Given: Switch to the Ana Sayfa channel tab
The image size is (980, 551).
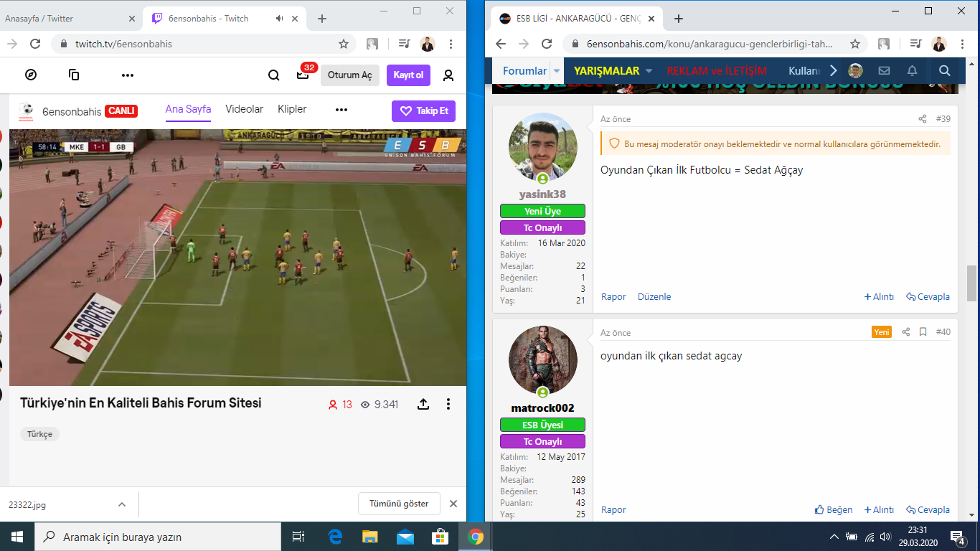Looking at the screenshot, I should click(188, 109).
